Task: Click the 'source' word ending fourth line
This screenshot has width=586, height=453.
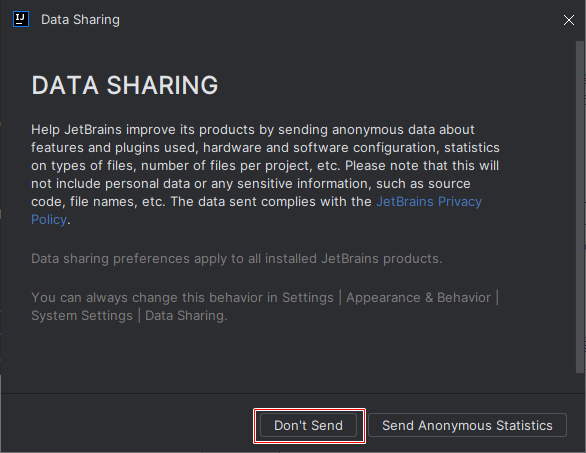Action: [x=449, y=184]
